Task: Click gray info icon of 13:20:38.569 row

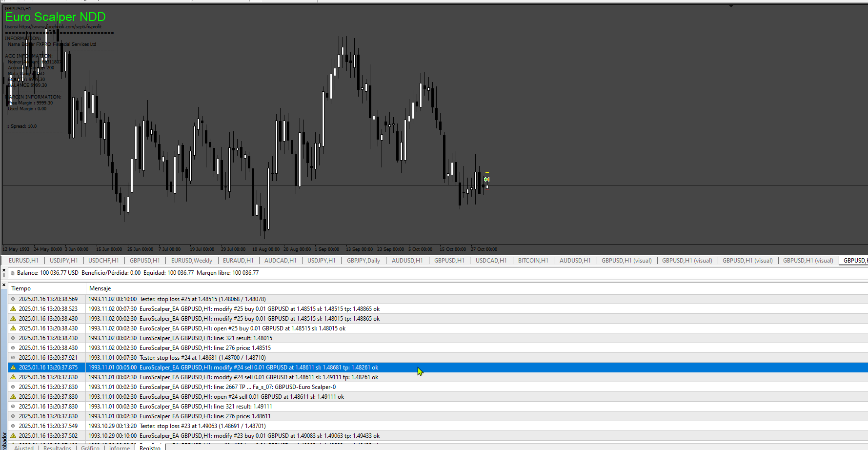Action: (13, 299)
